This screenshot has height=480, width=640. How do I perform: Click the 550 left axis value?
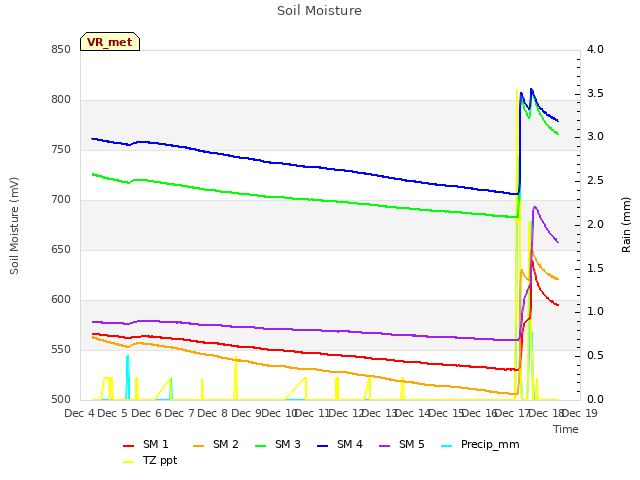point(61,349)
